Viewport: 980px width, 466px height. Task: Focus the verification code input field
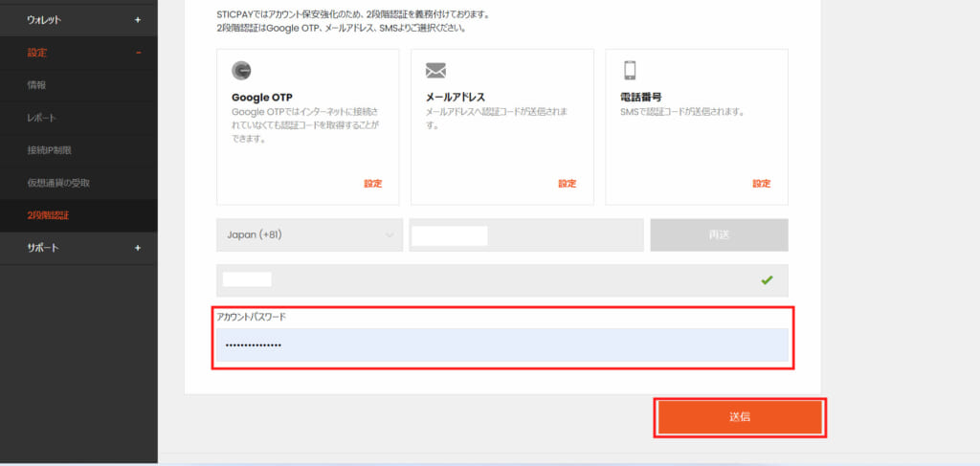pyautogui.click(x=501, y=280)
